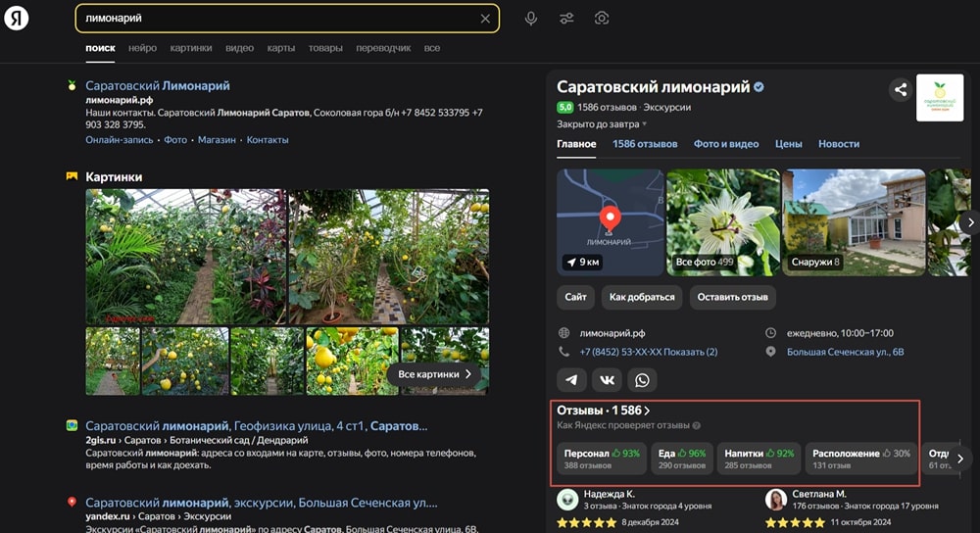
Task: Open the yandex.ru экскурсии result
Action: point(262,503)
